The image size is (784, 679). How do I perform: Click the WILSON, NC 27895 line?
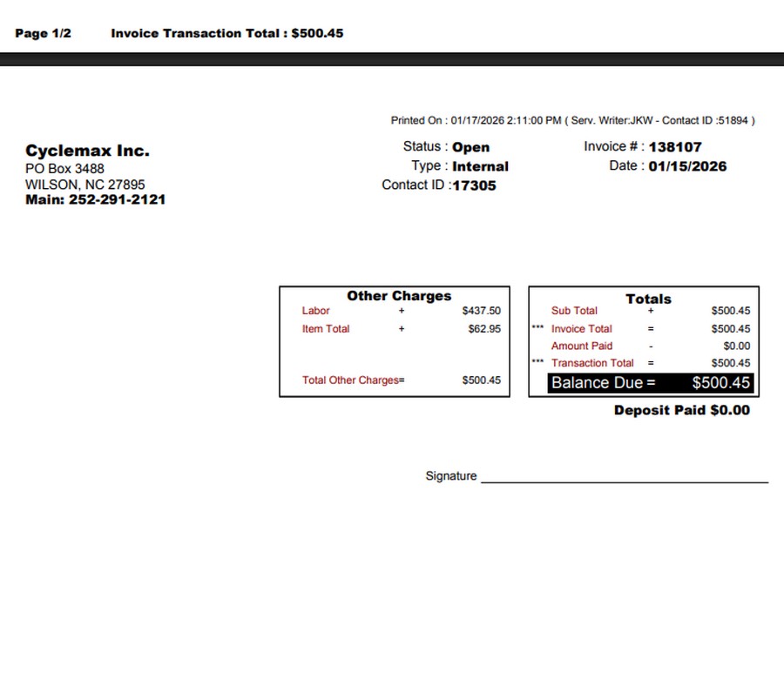point(85,185)
